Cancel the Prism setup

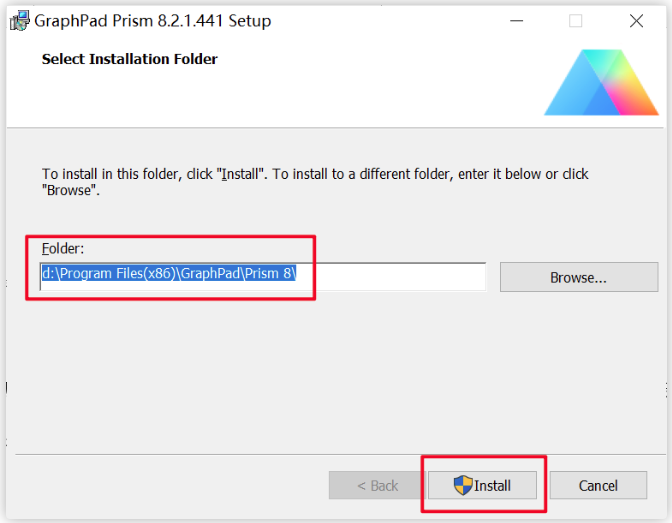coord(598,485)
